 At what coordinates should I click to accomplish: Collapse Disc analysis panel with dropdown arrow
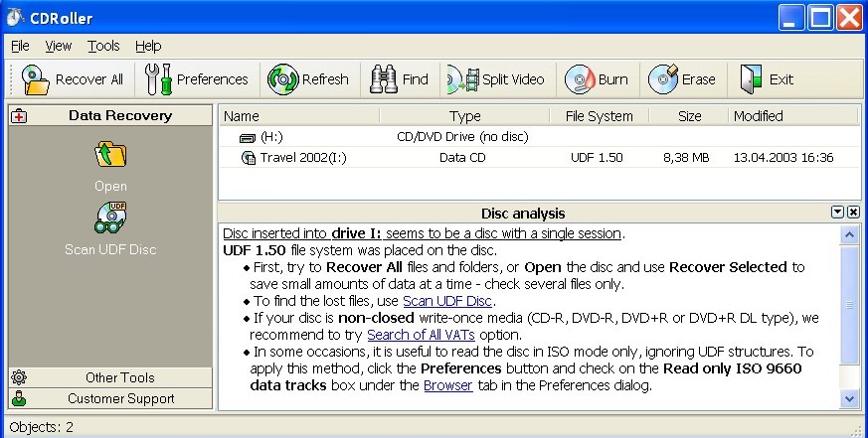837,213
